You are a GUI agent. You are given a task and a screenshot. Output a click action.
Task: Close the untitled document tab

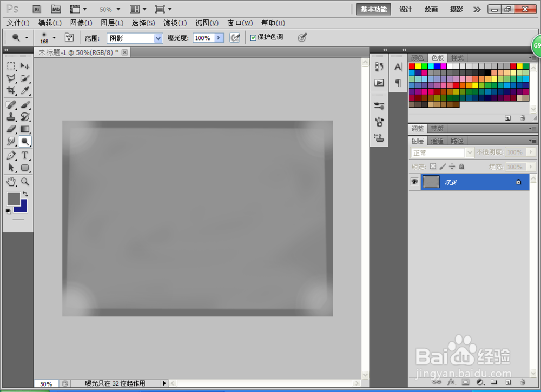(124, 52)
